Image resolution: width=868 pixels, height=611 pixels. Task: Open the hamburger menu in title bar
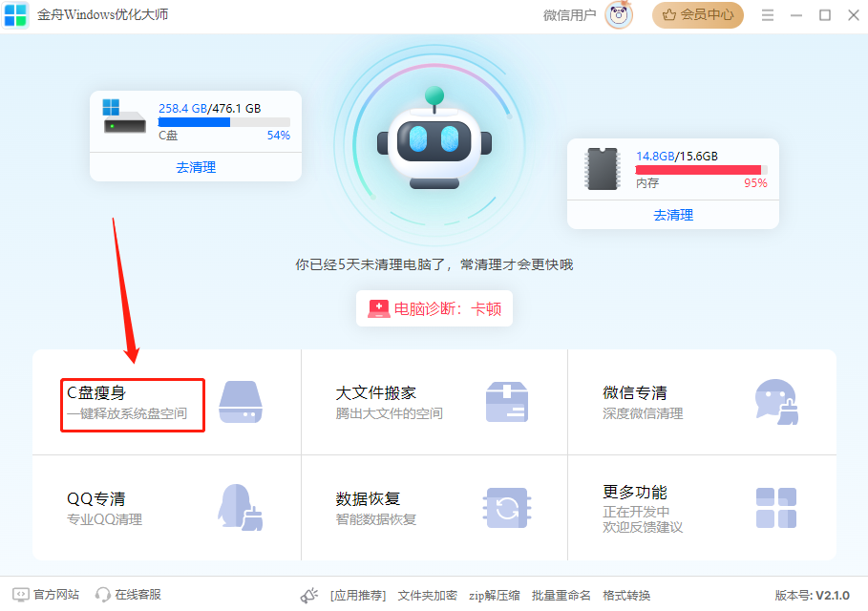(x=768, y=15)
